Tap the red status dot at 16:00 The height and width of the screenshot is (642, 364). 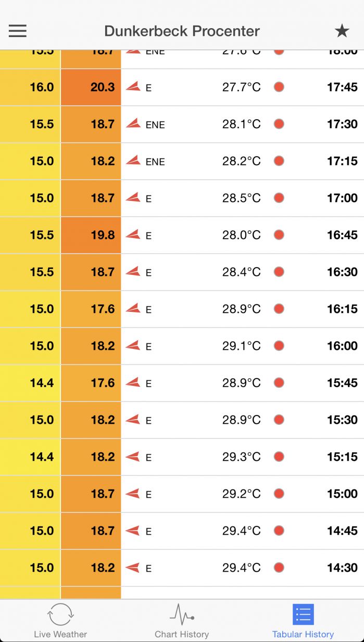pyautogui.click(x=279, y=345)
